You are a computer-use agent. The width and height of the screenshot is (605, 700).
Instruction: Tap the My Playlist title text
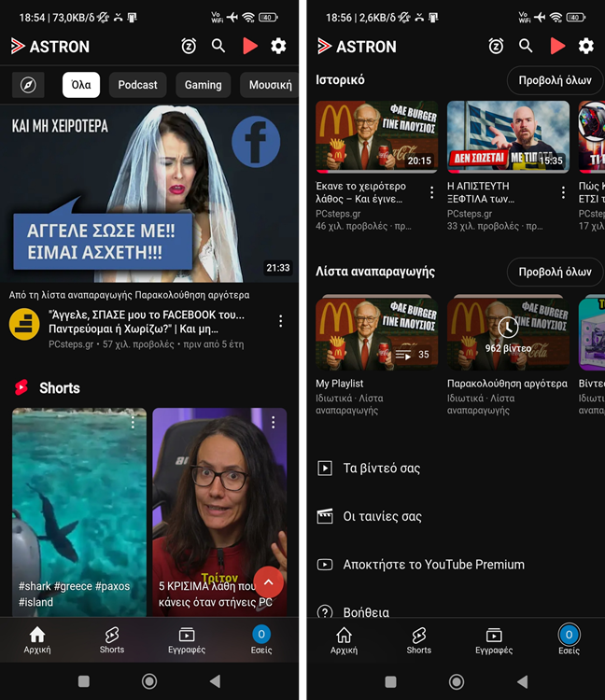[x=339, y=383]
